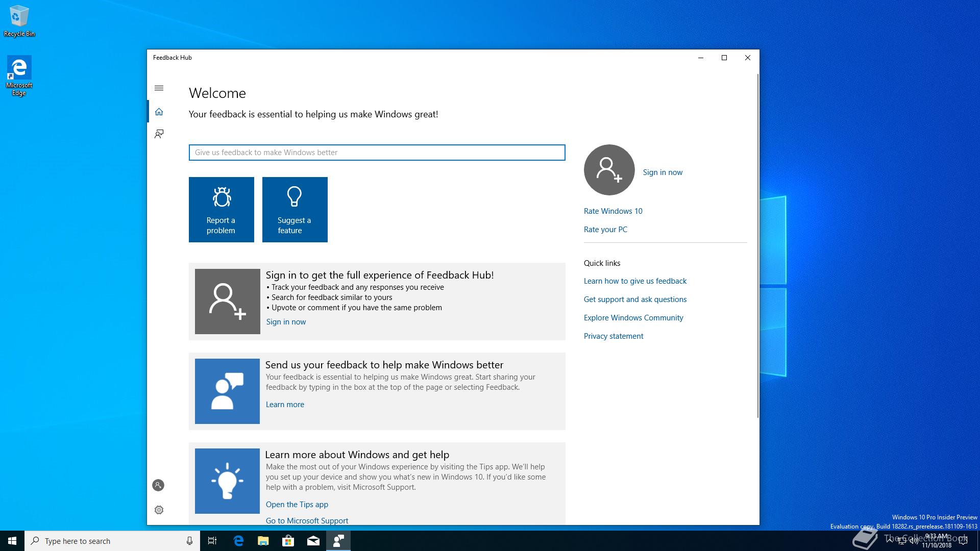This screenshot has height=551, width=980.
Task: Click the volume icon in system tray
Action: [x=914, y=541]
